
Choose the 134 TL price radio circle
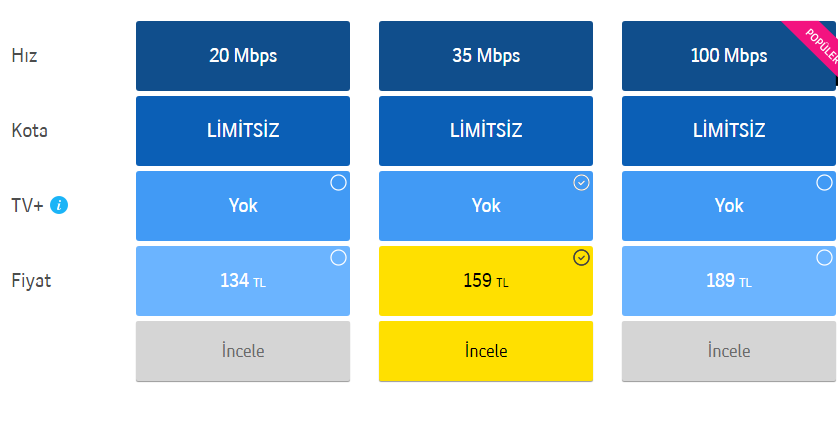338,258
